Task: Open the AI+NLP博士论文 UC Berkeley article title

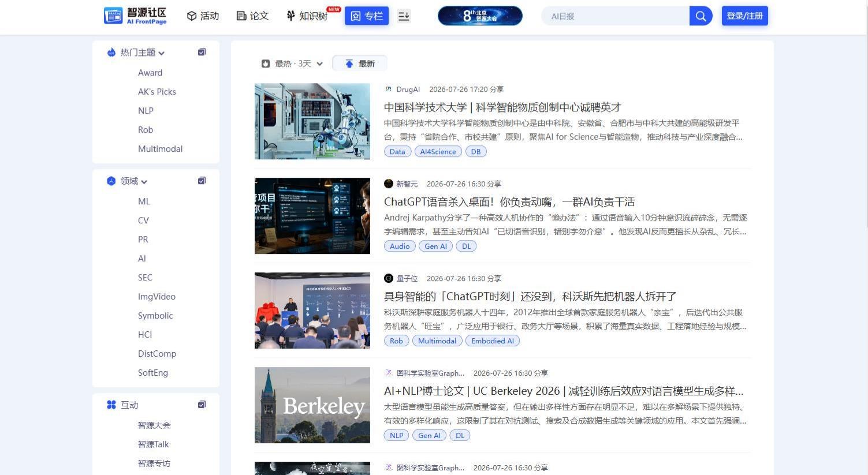Action: [x=564, y=391]
